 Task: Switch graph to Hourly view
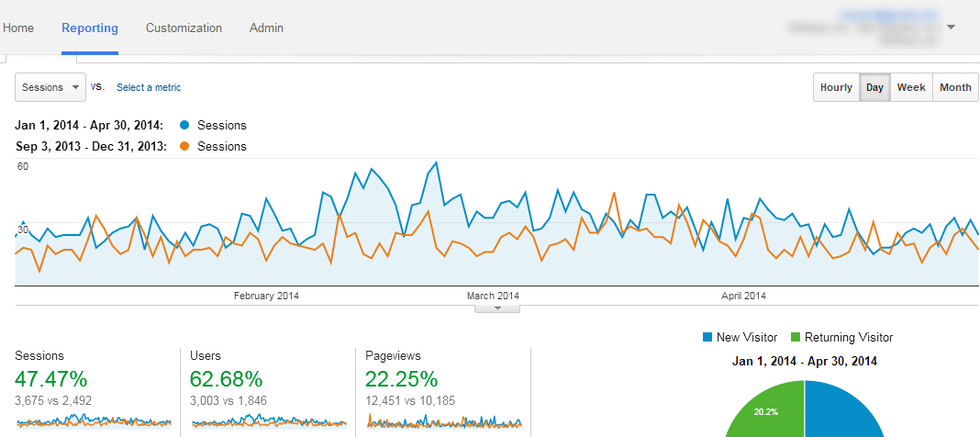click(x=836, y=87)
